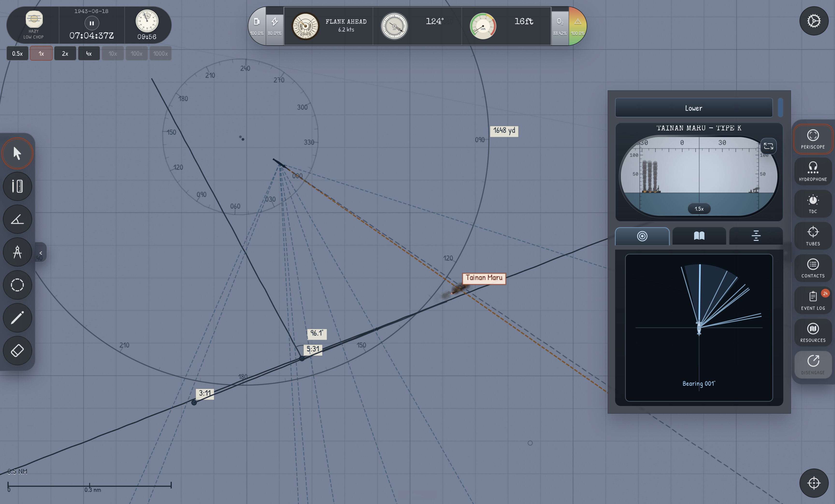Open the Hydrophone station

(813, 171)
